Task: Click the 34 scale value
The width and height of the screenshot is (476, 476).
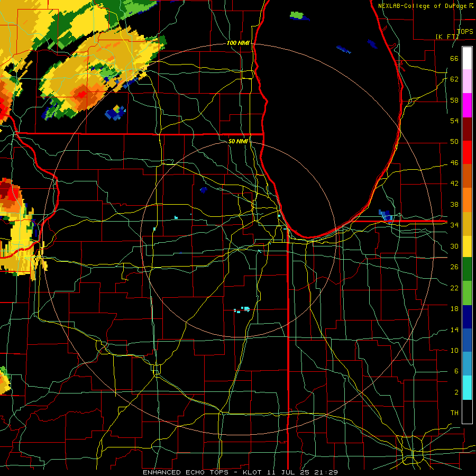Action: point(454,225)
